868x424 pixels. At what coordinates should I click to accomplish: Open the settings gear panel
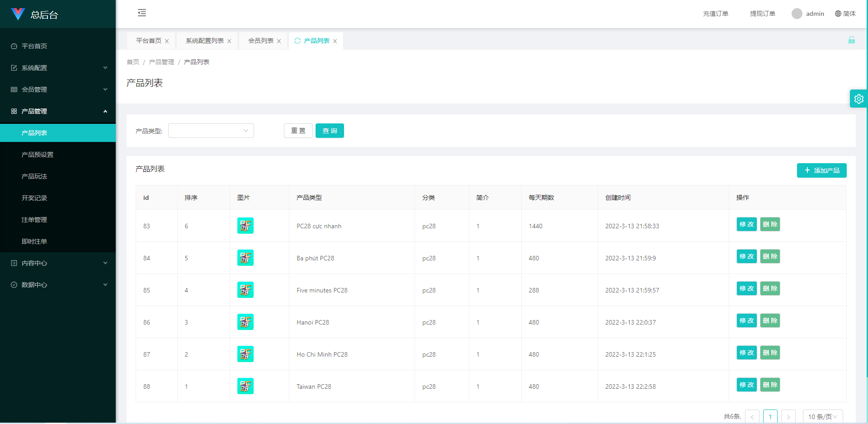pos(859,99)
